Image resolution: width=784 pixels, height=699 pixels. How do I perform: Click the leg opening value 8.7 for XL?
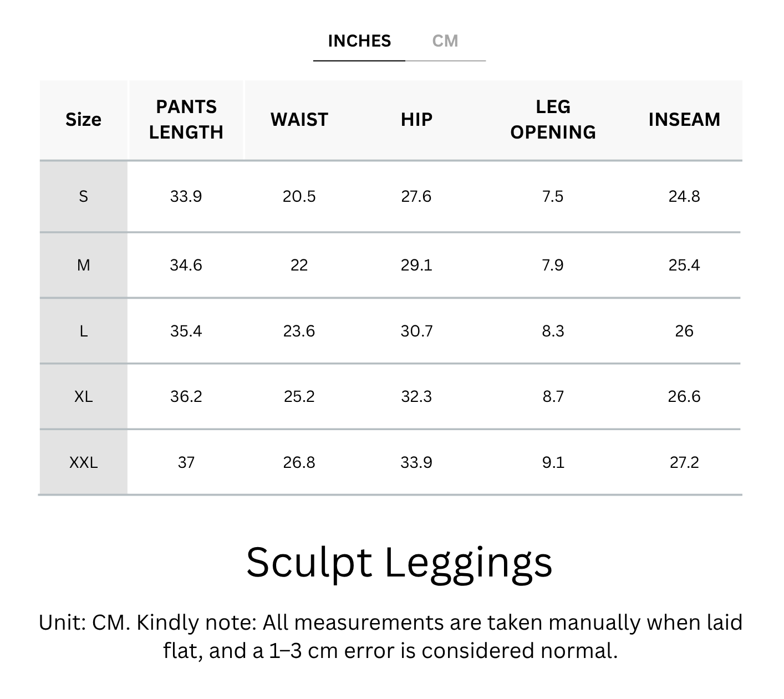(553, 397)
